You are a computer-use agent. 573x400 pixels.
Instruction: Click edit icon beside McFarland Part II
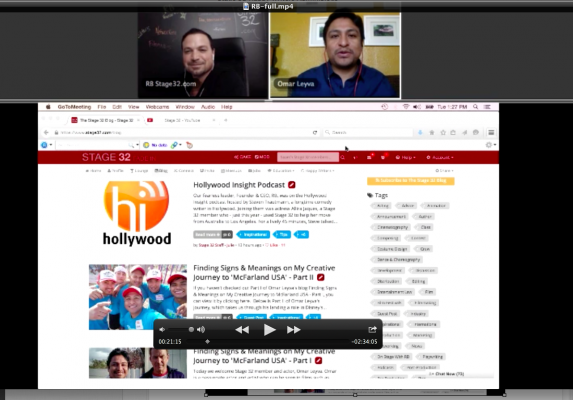(320, 277)
